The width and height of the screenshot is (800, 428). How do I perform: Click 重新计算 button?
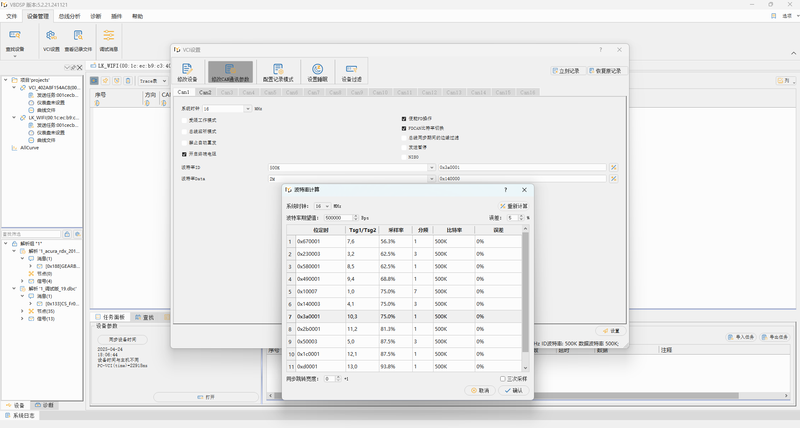pos(513,206)
